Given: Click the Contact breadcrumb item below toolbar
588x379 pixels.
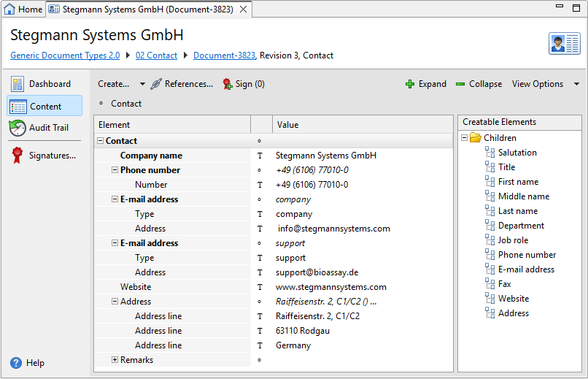Looking at the screenshot, I should (x=126, y=104).
